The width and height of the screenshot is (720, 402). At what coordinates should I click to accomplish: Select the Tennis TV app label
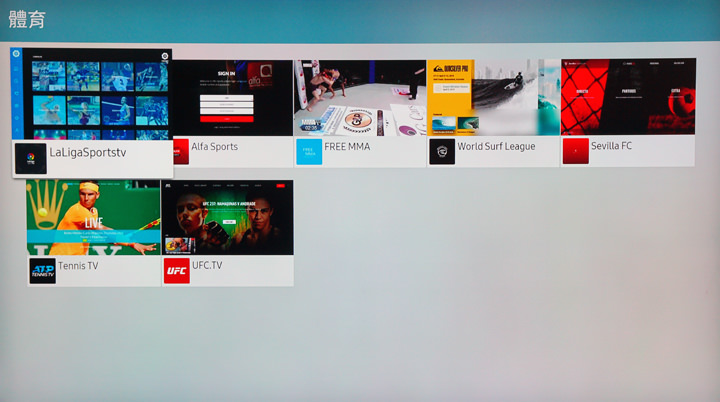tap(79, 267)
